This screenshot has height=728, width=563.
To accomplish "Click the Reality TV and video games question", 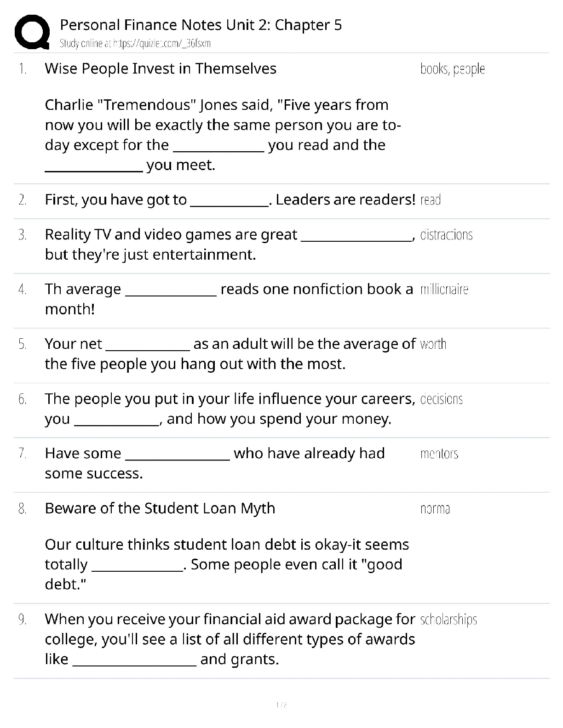I will coord(230,244).
